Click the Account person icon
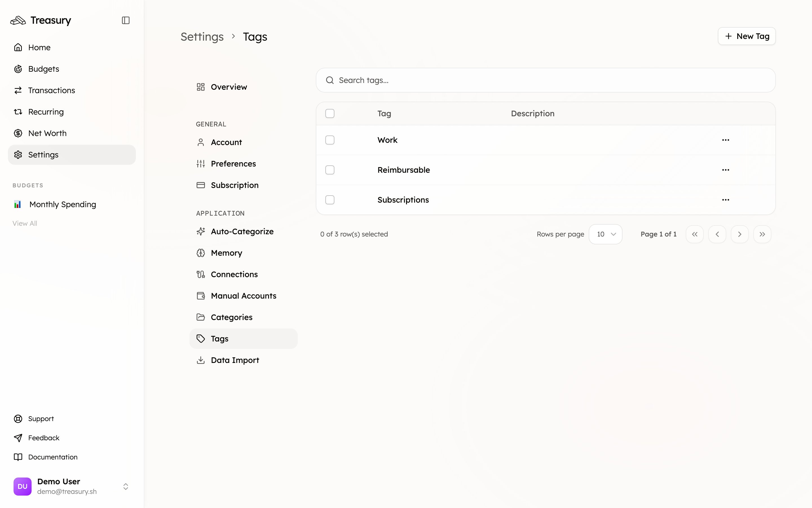The height and width of the screenshot is (508, 812). (x=201, y=143)
